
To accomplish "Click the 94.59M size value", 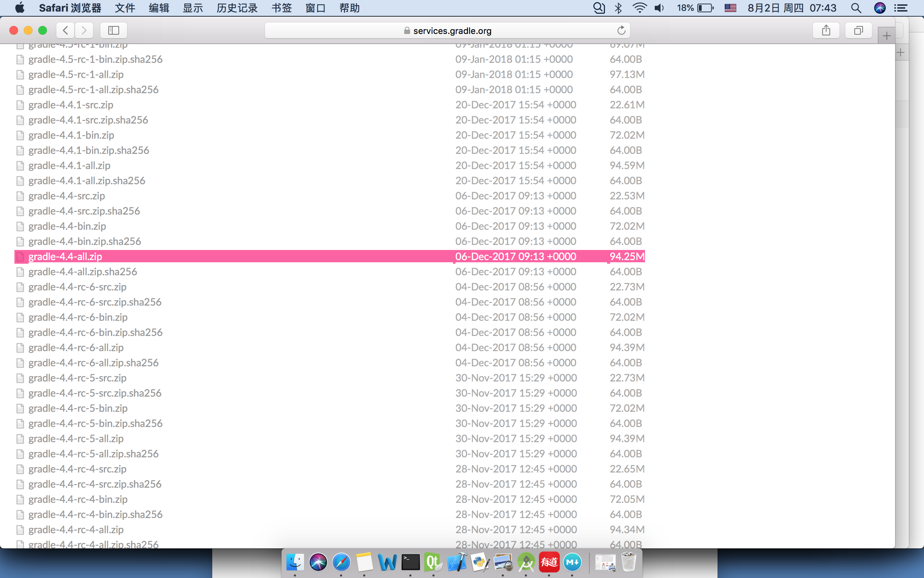I will coord(627,165).
